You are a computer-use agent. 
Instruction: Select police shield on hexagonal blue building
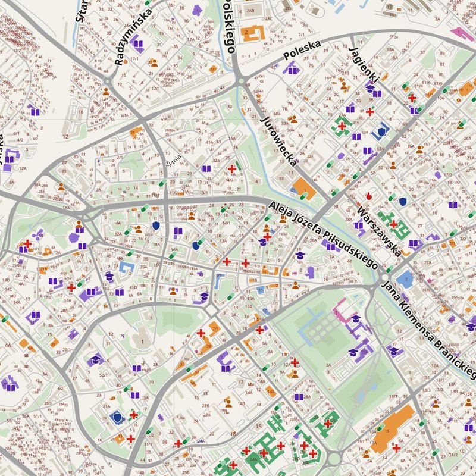(x=117, y=418)
